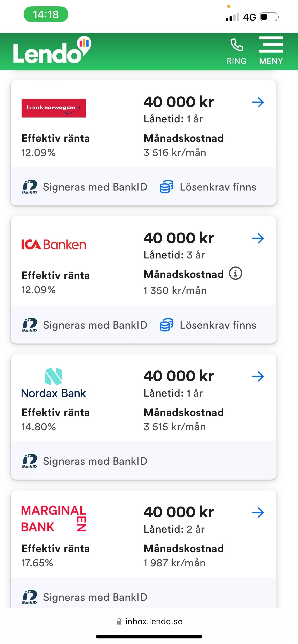The image size is (298, 644).
Task: Open Nordax Bank offer arrow
Action: pyautogui.click(x=258, y=376)
